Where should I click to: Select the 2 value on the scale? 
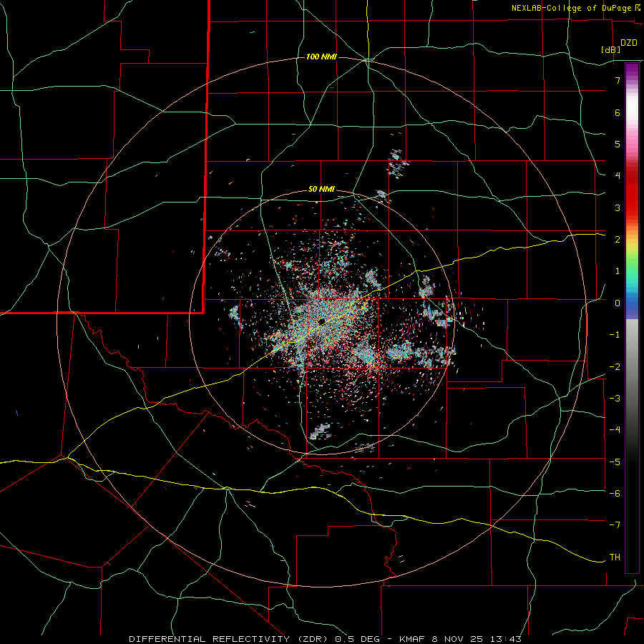[618, 240]
